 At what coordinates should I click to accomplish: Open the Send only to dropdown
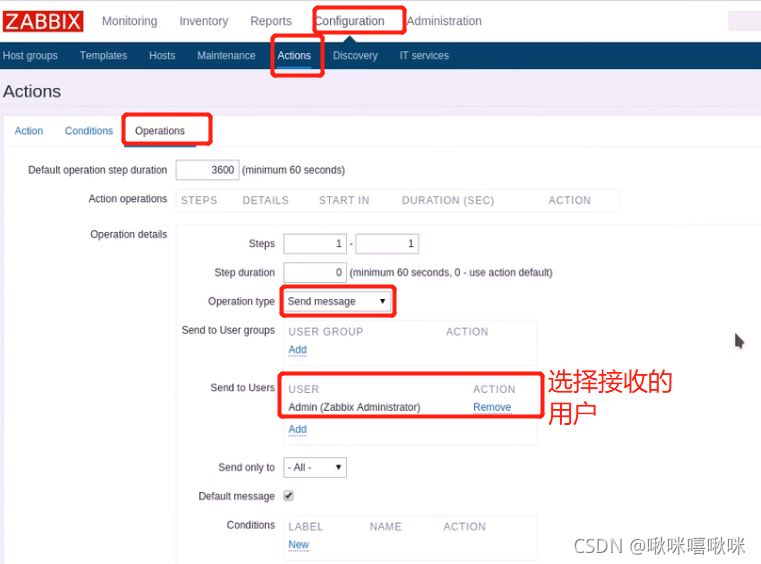(315, 467)
